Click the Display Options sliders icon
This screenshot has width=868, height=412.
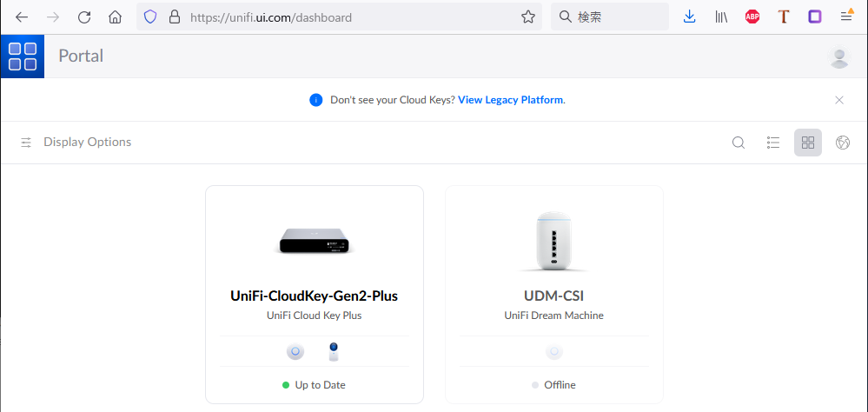[x=26, y=143]
